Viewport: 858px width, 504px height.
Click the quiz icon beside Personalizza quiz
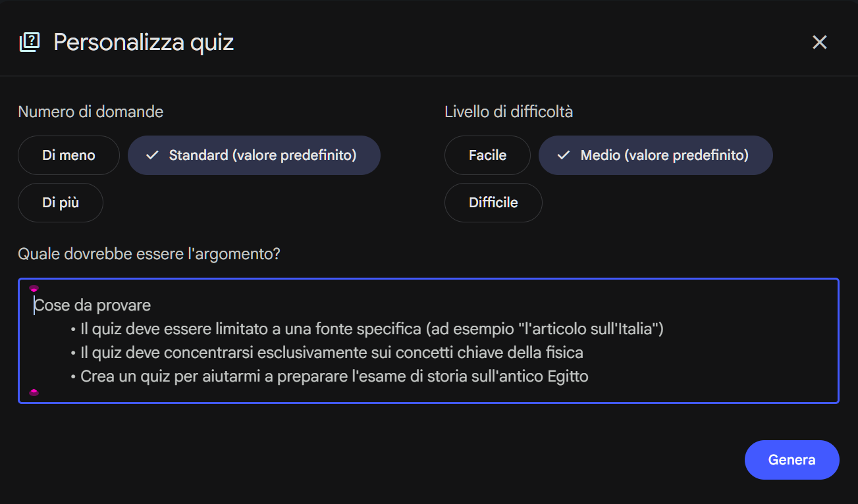tap(30, 43)
